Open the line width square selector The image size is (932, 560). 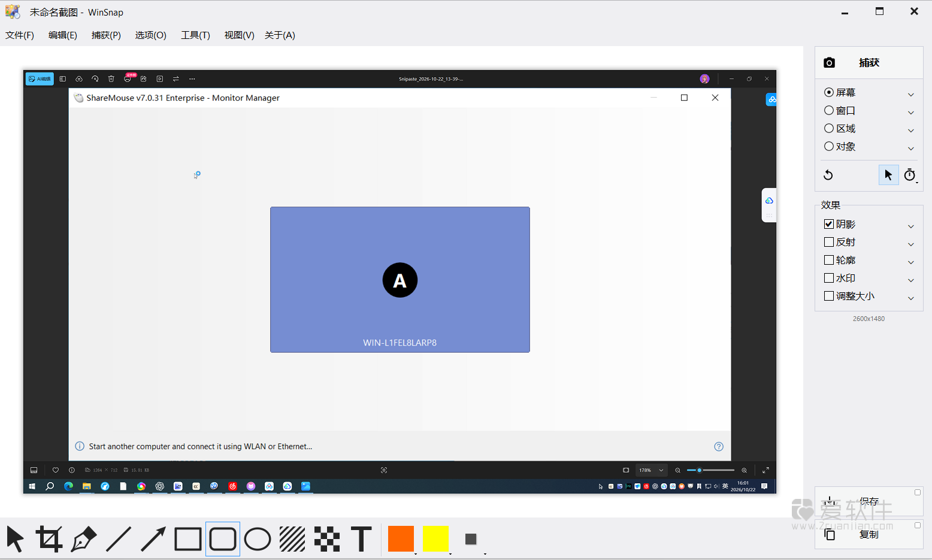pyautogui.click(x=471, y=539)
